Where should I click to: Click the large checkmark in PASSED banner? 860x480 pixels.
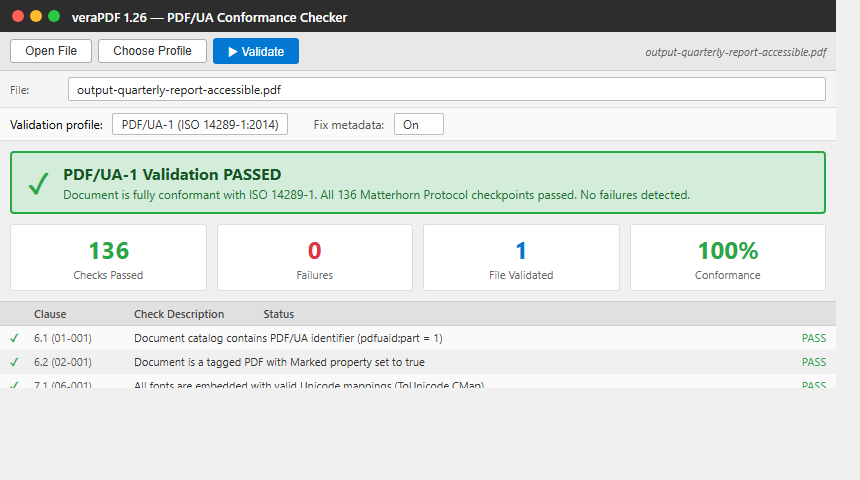click(38, 183)
